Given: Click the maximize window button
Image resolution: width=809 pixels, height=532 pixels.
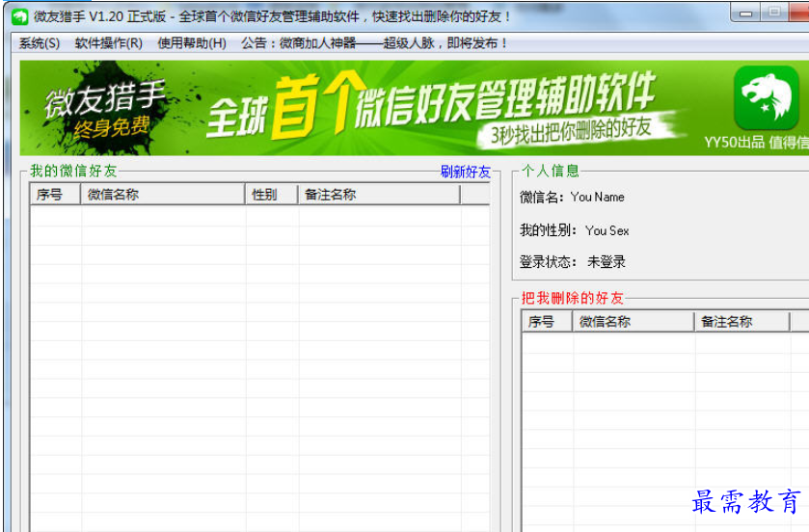Looking at the screenshot, I should (774, 13).
